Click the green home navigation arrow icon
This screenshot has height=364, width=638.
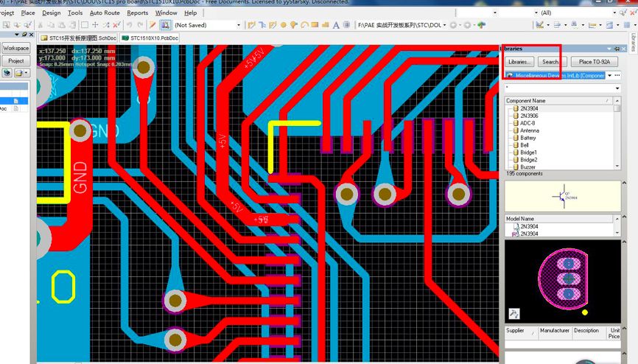(x=482, y=25)
